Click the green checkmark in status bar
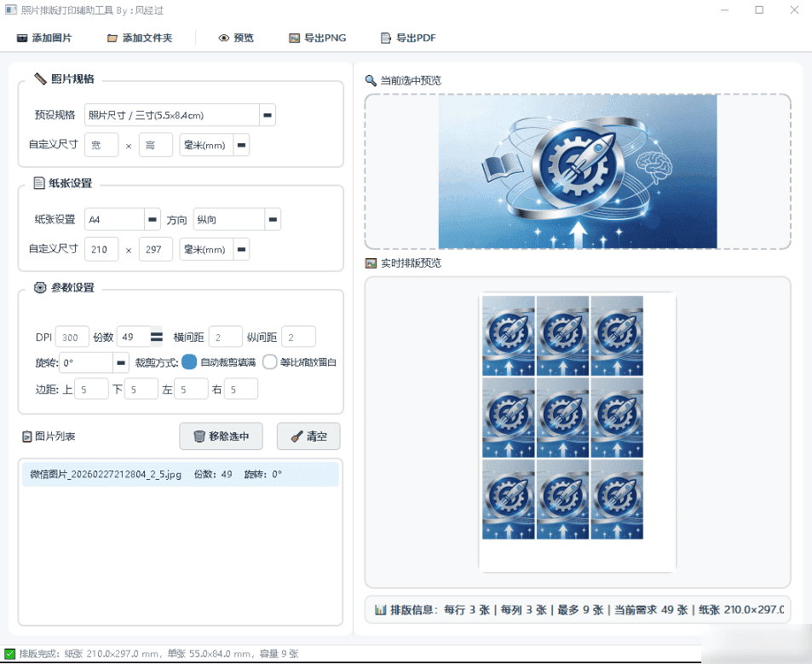This screenshot has height=664, width=812. coord(12,653)
